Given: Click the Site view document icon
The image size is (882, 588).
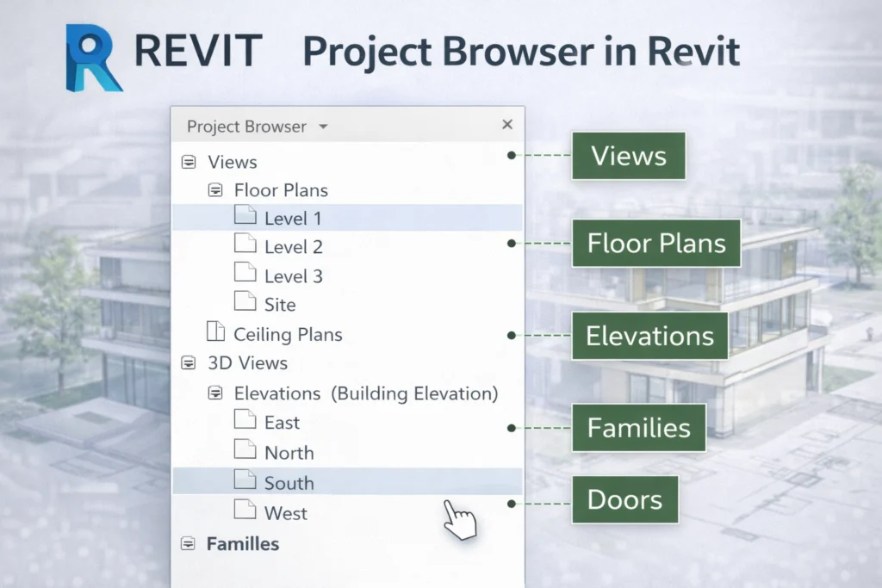Looking at the screenshot, I should [245, 303].
